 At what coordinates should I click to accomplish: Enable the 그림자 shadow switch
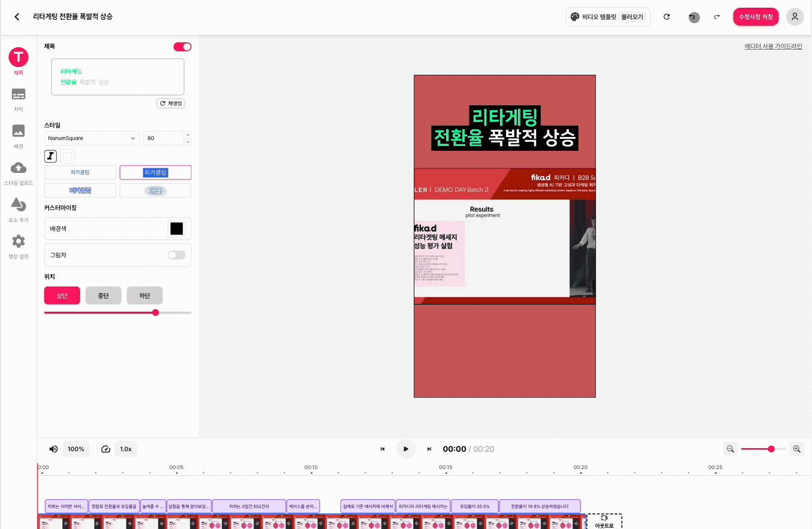[177, 255]
